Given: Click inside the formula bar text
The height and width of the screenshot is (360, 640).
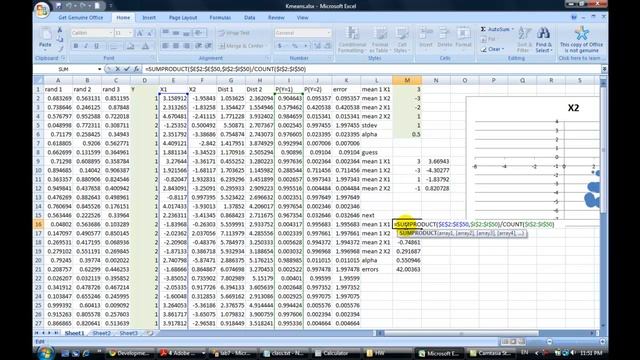Looking at the screenshot, I should (371, 69).
